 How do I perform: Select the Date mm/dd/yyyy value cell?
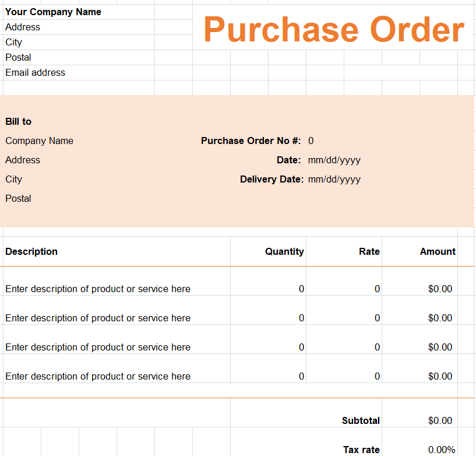tap(334, 160)
